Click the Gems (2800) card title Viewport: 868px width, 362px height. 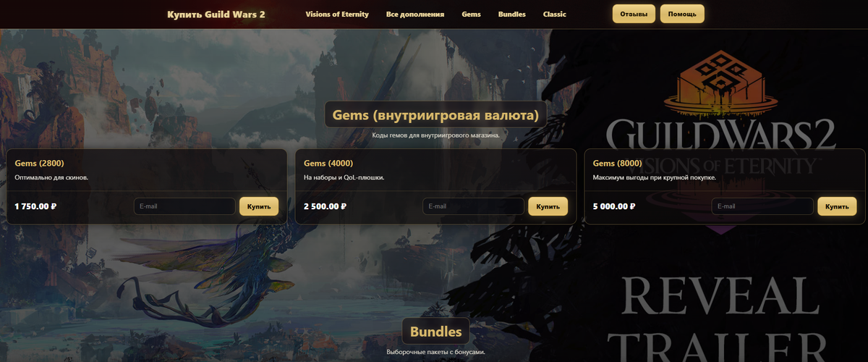click(x=39, y=163)
